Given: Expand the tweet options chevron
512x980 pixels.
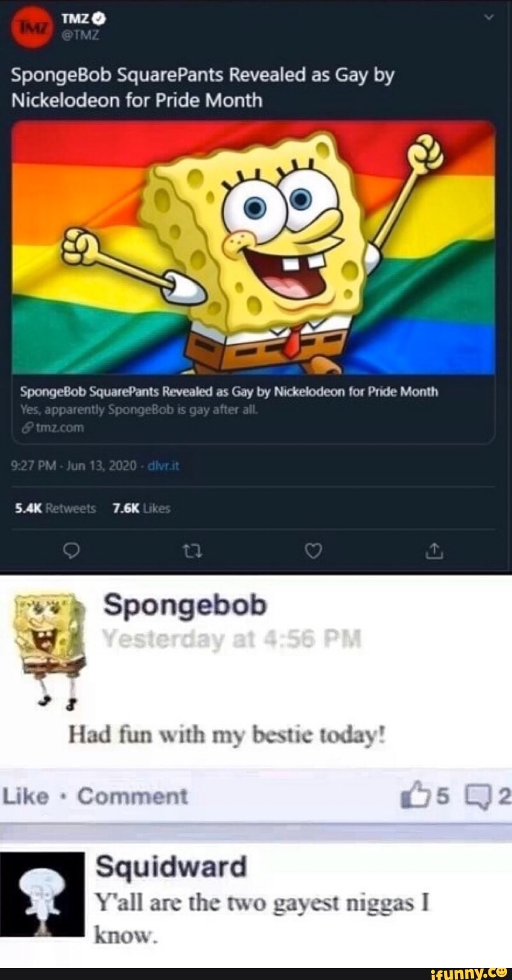Looking at the screenshot, I should 490,18.
